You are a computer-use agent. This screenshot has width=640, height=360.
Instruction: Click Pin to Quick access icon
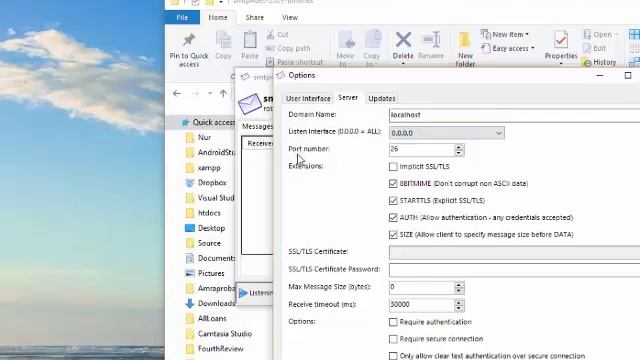pos(189,40)
